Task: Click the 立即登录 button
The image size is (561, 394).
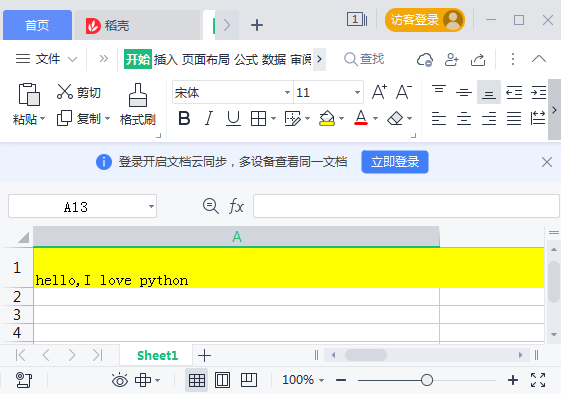Action: (395, 162)
